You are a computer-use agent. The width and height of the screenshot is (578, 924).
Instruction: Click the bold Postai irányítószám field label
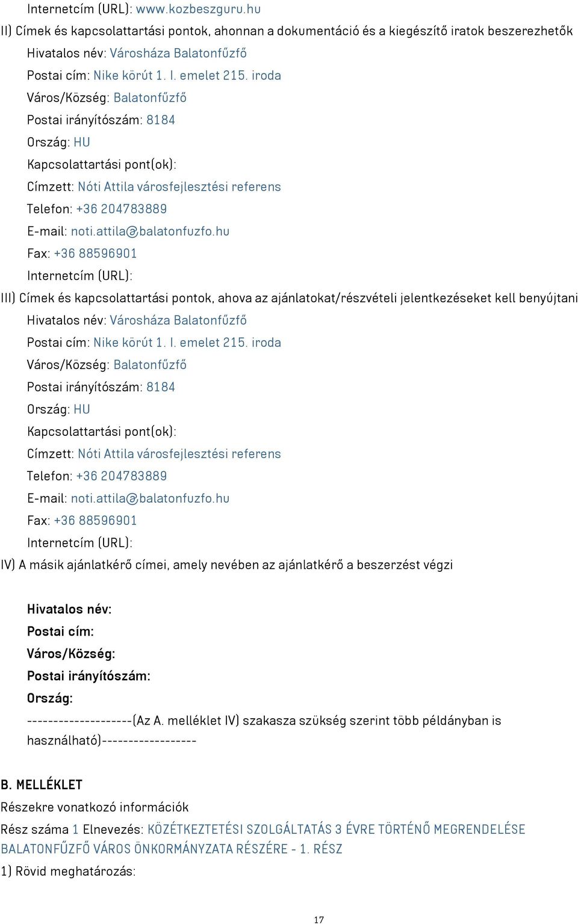(89, 676)
